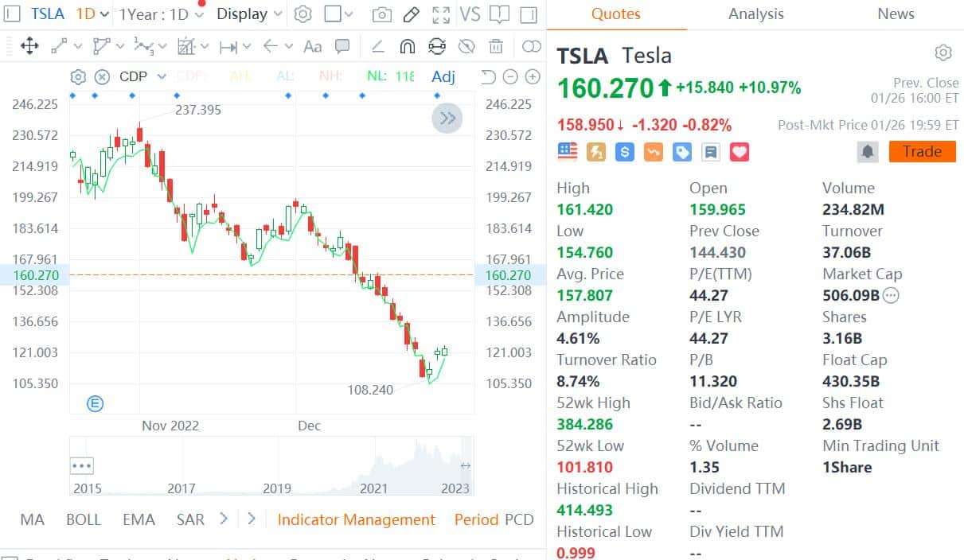This screenshot has height=560, width=964.
Task: Click the chart zoom-in plus button
Action: [x=533, y=76]
